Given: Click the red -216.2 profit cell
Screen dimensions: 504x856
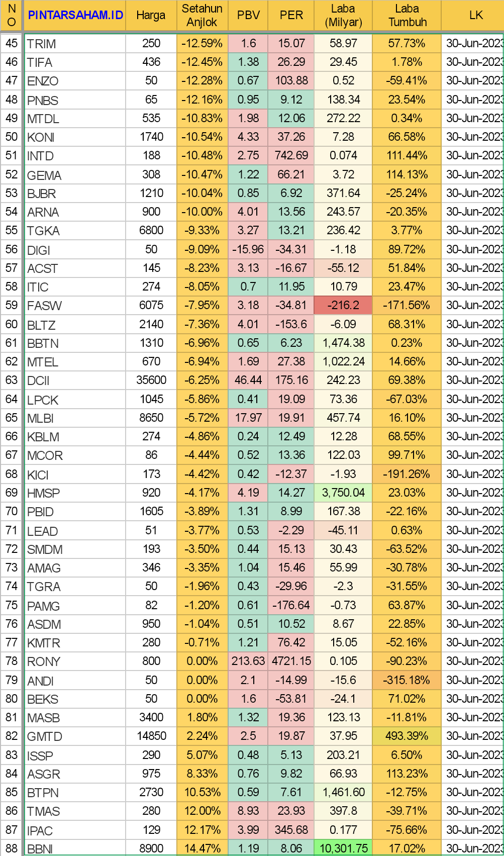Looking at the screenshot, I should click(x=343, y=305).
